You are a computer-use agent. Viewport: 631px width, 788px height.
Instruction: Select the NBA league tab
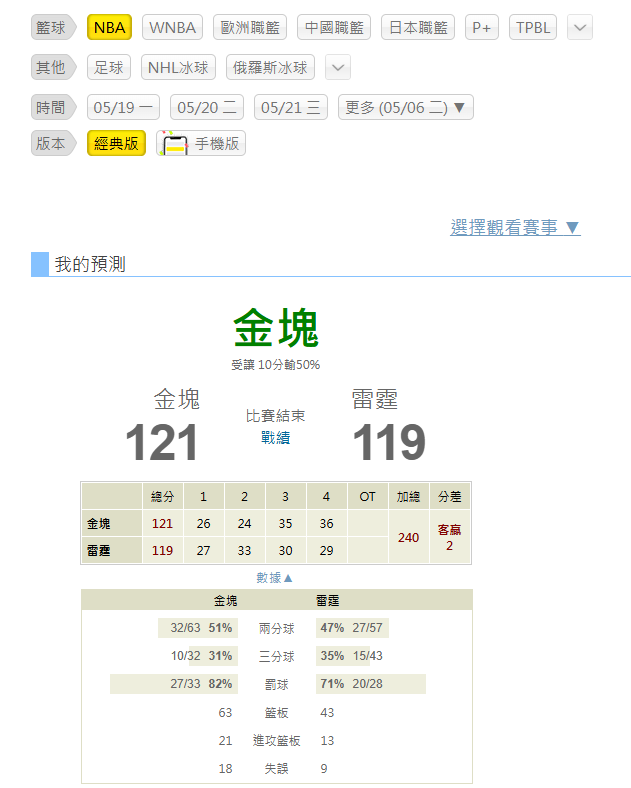(x=109, y=27)
